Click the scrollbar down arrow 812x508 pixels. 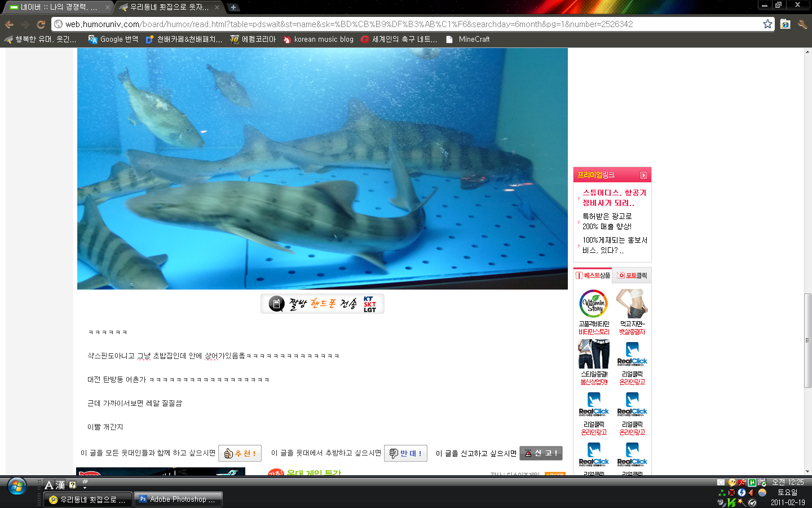[x=807, y=471]
